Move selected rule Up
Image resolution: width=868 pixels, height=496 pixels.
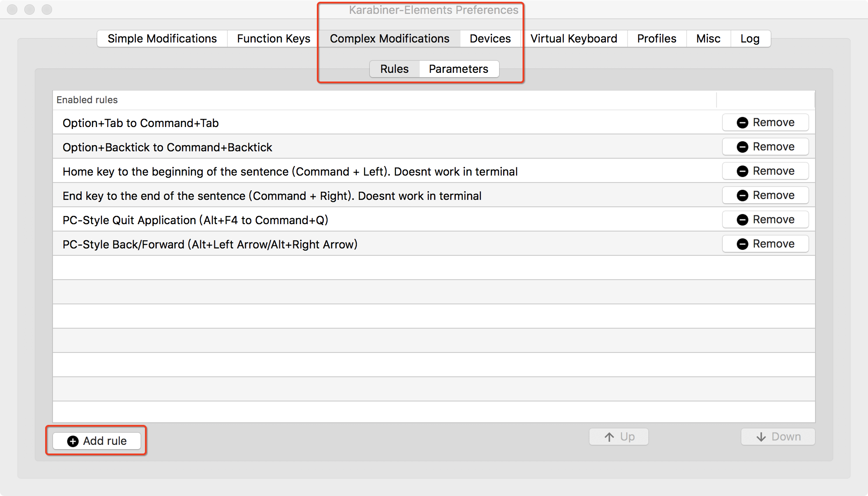(x=619, y=437)
